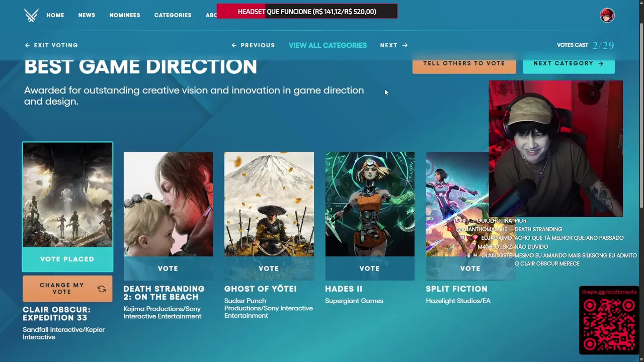Image resolution: width=644 pixels, height=362 pixels.
Task: Click the Votes Cast 2/29 counter
Action: click(586, 45)
